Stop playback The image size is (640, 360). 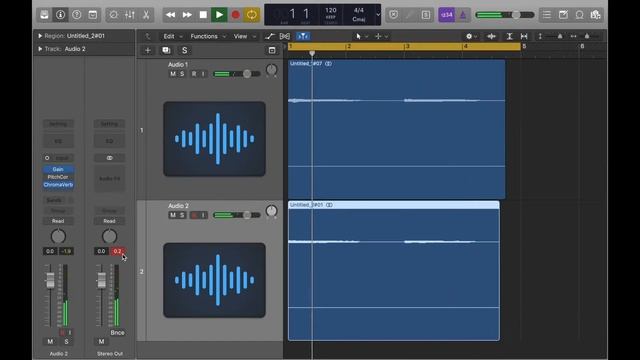tap(203, 15)
